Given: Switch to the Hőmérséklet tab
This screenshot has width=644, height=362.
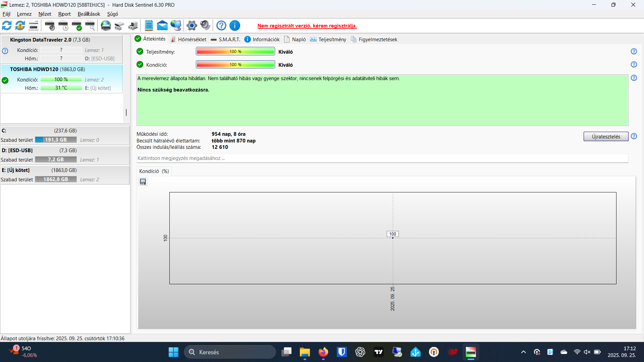Looking at the screenshot, I should coord(188,40).
